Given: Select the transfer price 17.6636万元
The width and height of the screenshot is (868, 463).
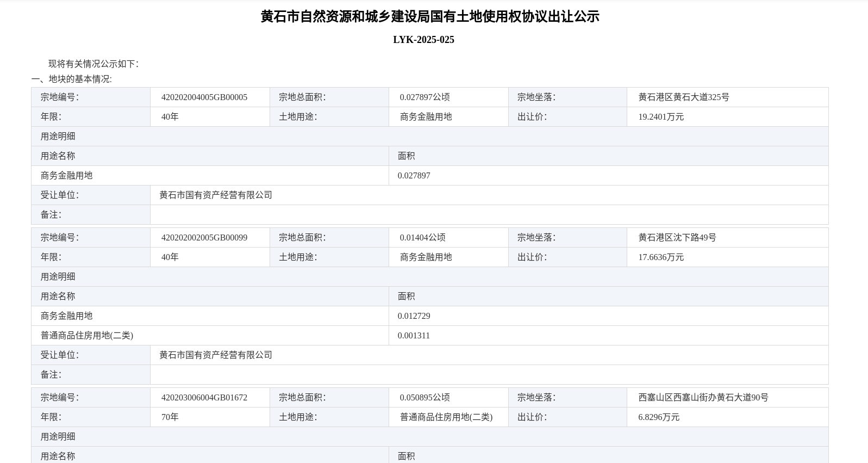Looking at the screenshot, I should (x=660, y=257).
